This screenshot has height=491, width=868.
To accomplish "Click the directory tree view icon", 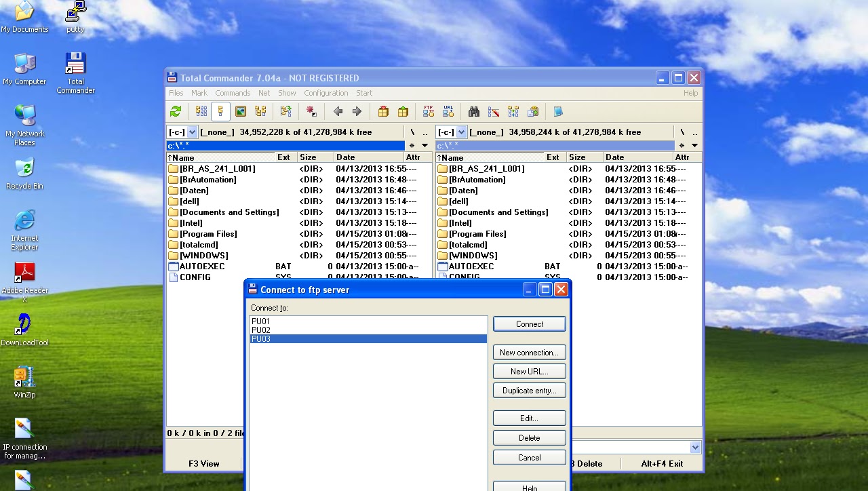I will 260,111.
